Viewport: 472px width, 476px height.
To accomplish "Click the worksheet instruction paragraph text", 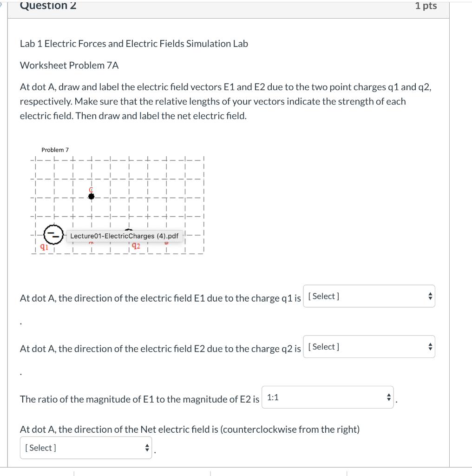I will (225, 101).
